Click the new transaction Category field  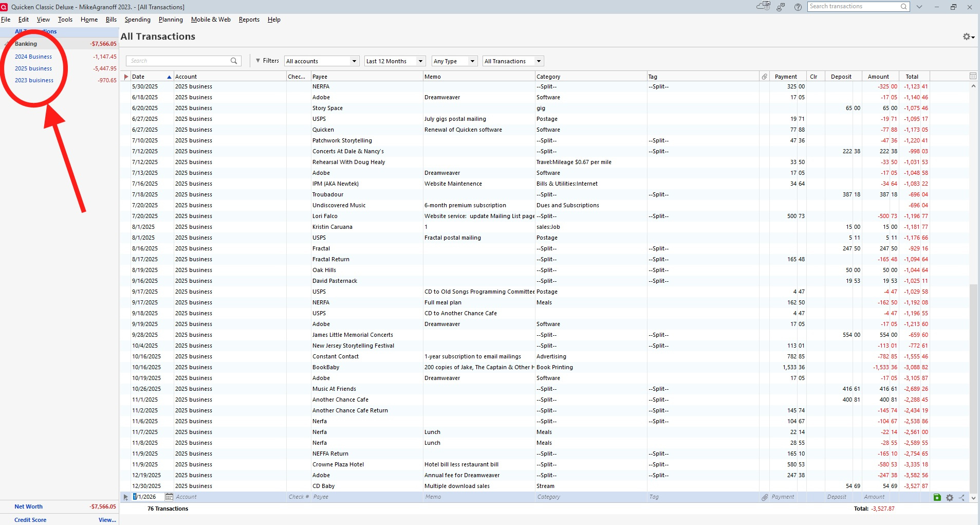click(x=591, y=497)
